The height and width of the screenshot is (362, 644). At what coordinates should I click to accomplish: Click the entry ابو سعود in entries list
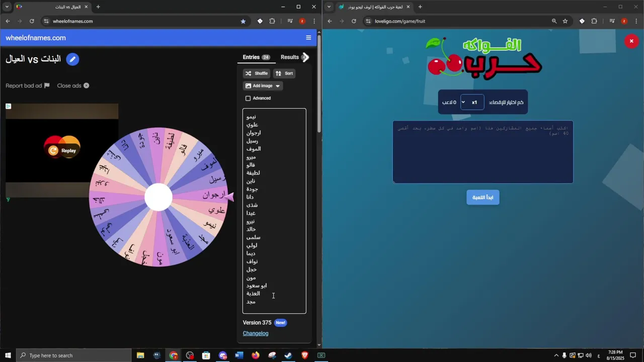[x=257, y=286]
